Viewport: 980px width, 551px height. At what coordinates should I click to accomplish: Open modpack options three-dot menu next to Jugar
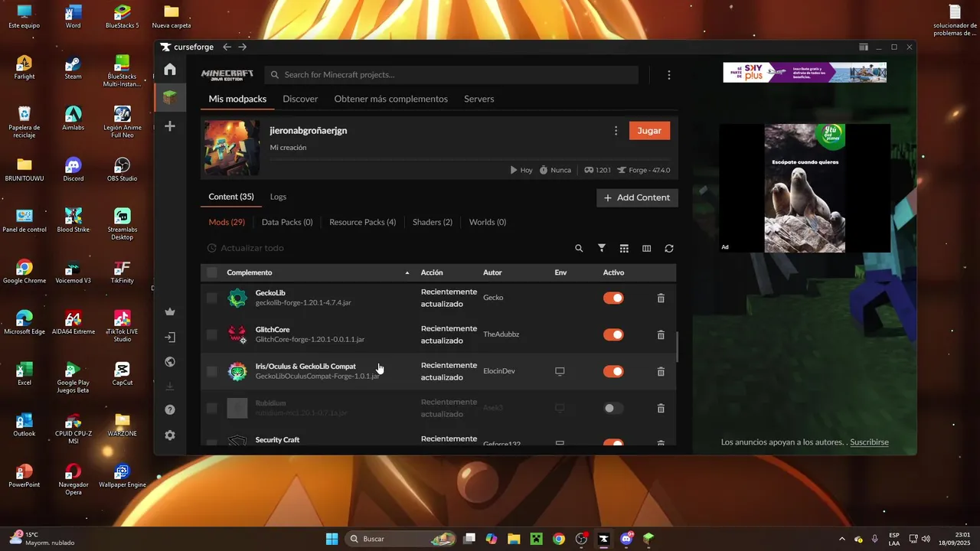[x=616, y=131]
